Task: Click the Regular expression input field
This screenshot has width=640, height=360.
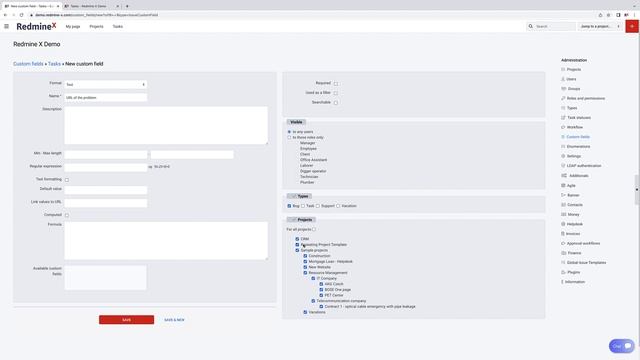Action: [105, 167]
